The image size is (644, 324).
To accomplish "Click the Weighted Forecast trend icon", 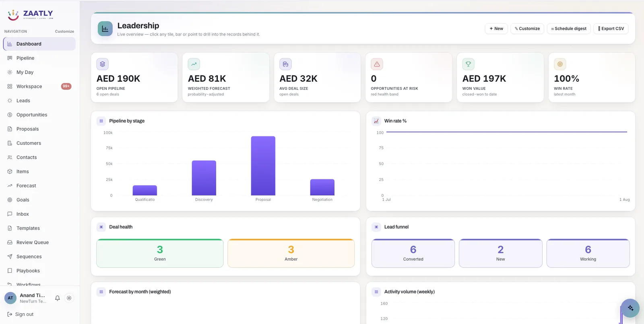I will 194,64.
